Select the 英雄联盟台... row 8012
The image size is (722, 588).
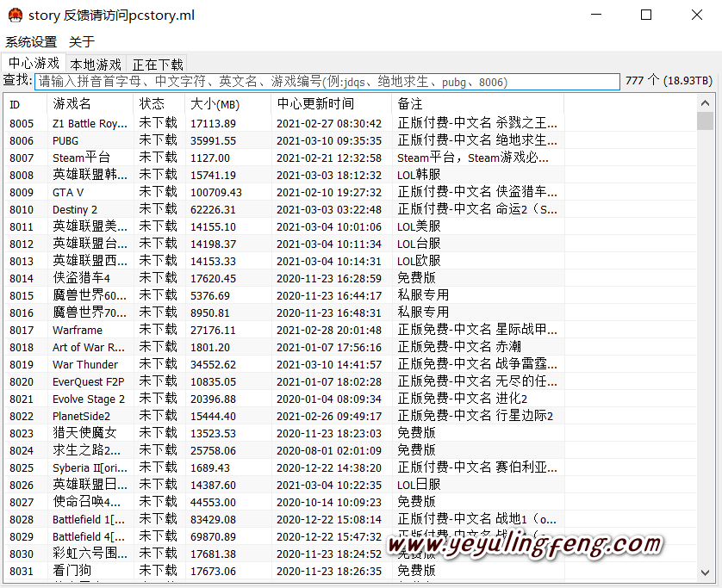(x=350, y=244)
